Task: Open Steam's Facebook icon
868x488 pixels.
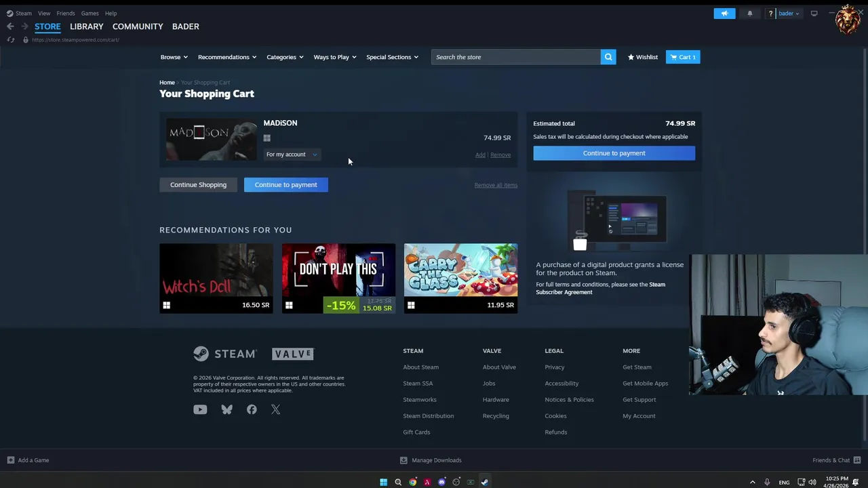Action: coord(252,409)
